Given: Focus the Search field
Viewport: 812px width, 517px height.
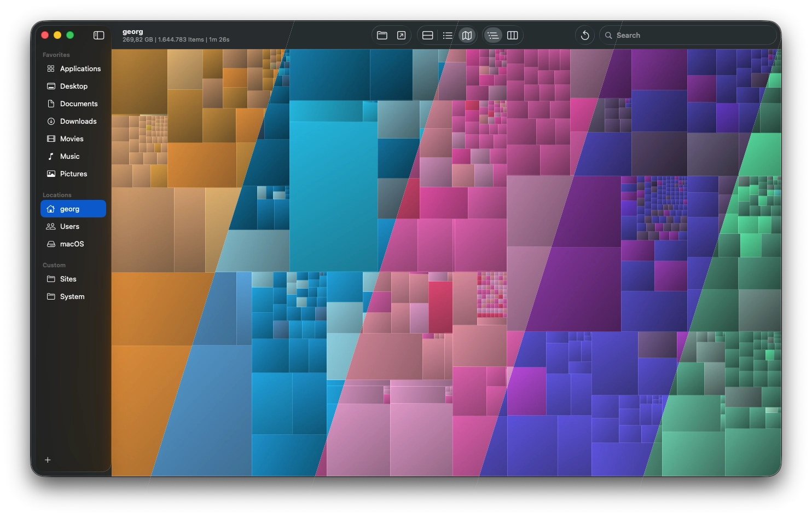Looking at the screenshot, I should [x=688, y=35].
